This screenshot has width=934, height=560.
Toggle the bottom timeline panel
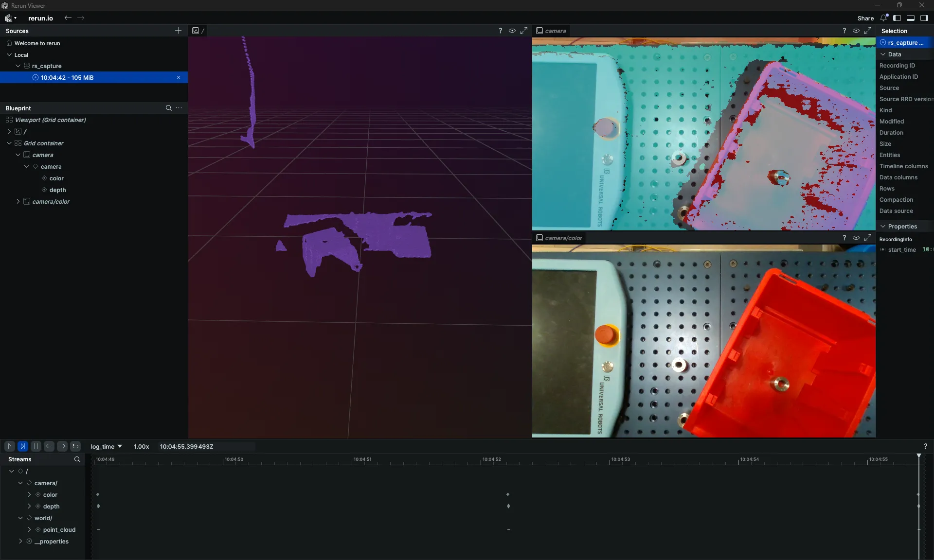tap(911, 18)
